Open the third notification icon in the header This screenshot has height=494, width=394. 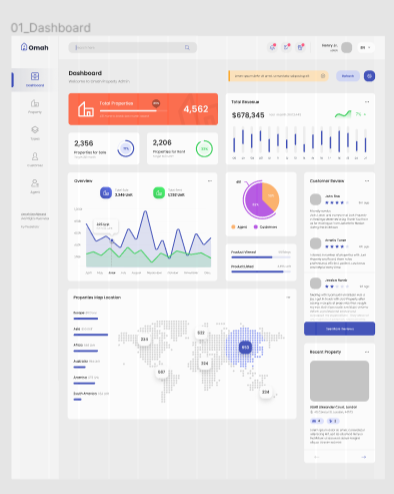300,47
